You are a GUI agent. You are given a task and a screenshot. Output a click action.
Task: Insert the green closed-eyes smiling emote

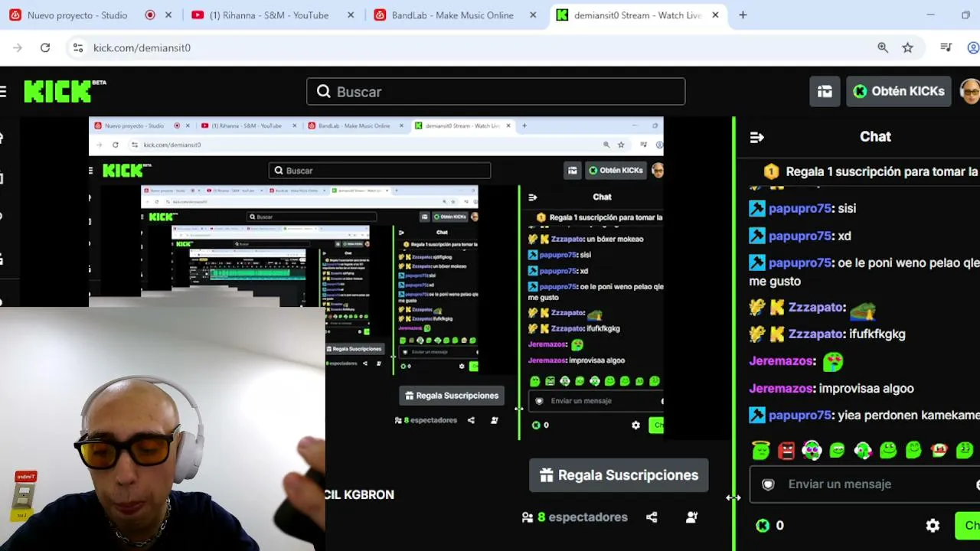click(x=913, y=450)
